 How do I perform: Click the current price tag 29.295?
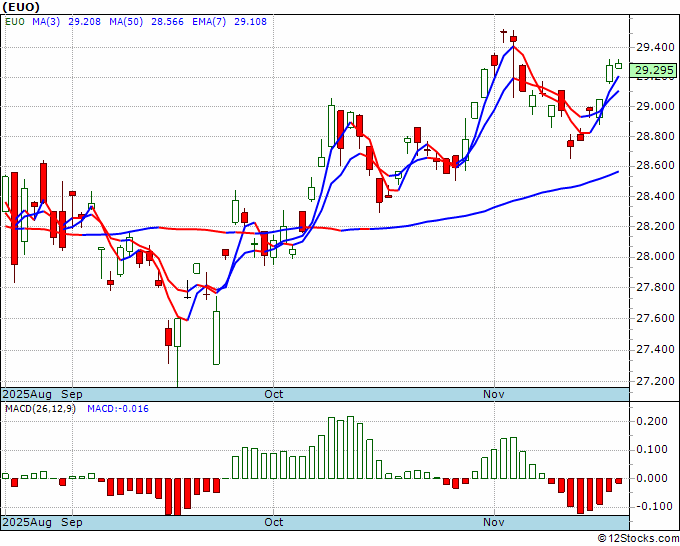[x=654, y=70]
